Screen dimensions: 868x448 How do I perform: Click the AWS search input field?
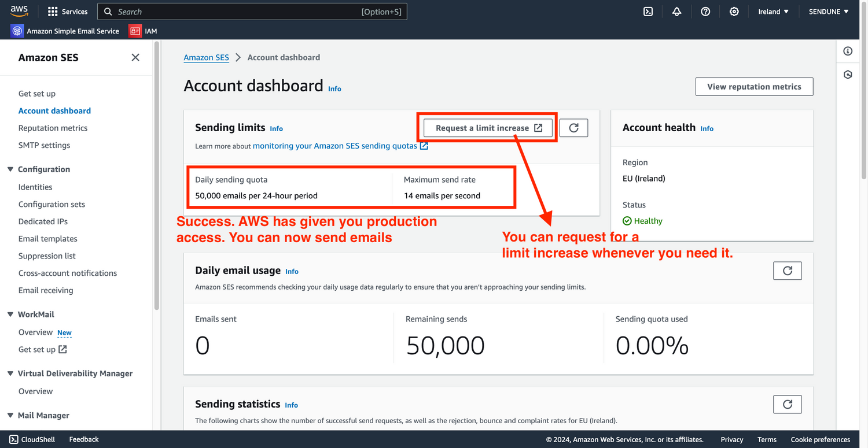[x=237, y=12]
